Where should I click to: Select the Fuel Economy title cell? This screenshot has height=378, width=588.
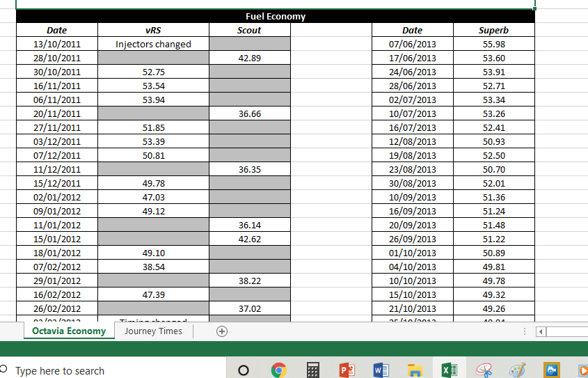point(276,17)
